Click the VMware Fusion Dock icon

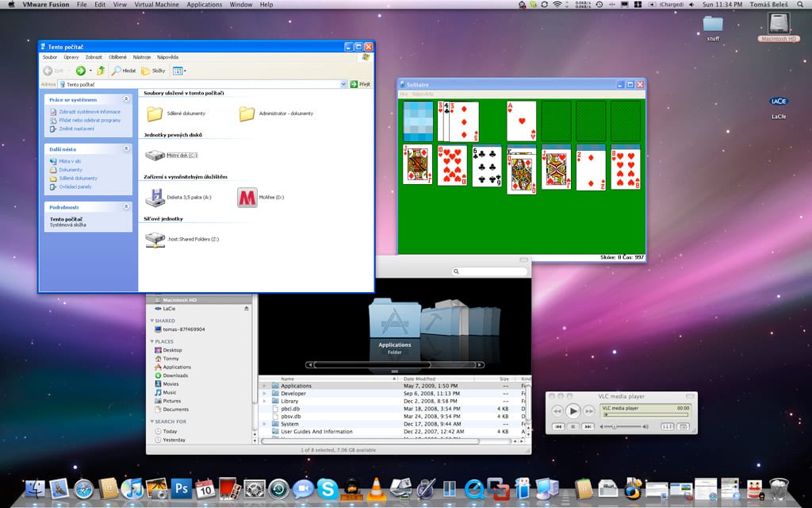tap(498, 488)
